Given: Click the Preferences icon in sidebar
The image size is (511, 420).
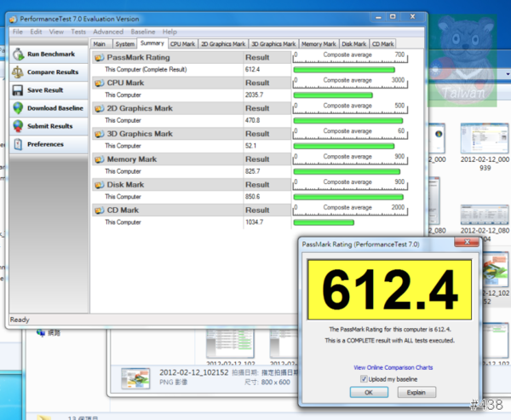Looking at the screenshot, I should (x=18, y=144).
